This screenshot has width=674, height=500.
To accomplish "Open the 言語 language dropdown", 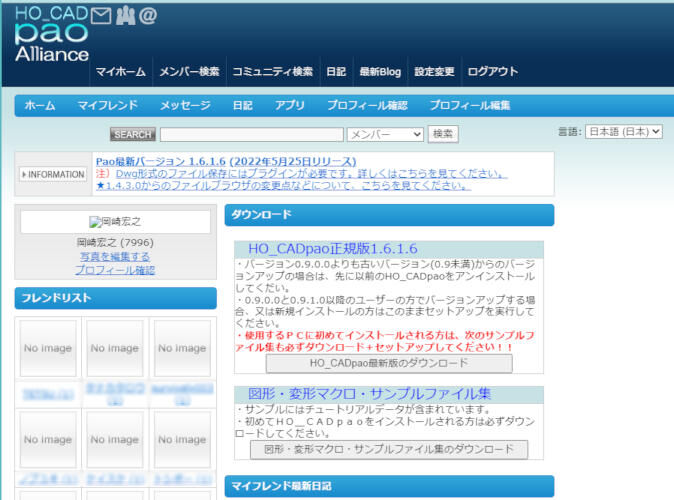I will (624, 132).
